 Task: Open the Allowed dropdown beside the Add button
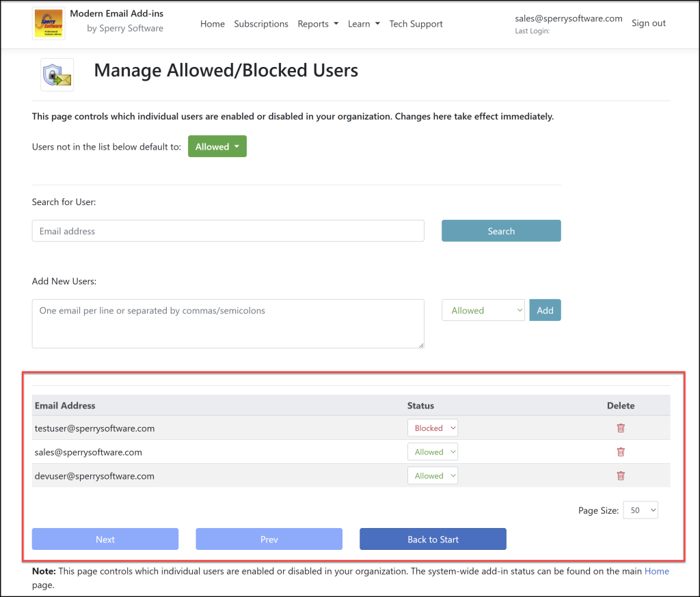coord(483,309)
